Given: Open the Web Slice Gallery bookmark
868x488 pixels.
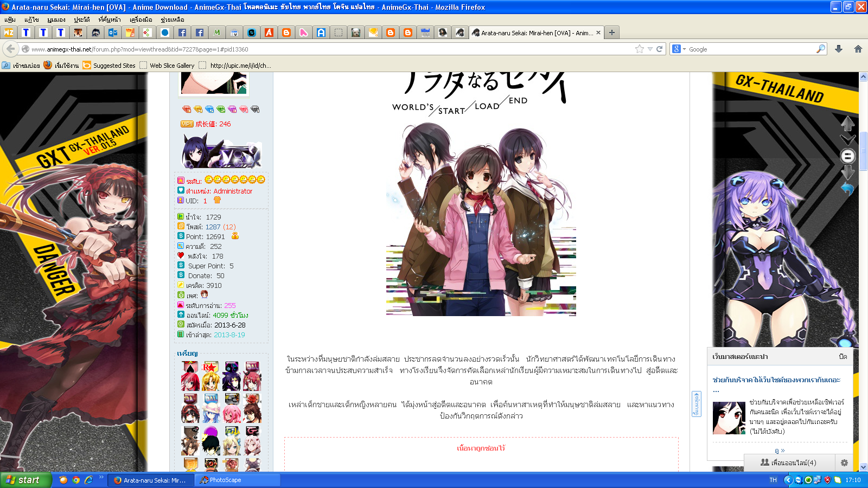Looking at the screenshot, I should (167, 66).
